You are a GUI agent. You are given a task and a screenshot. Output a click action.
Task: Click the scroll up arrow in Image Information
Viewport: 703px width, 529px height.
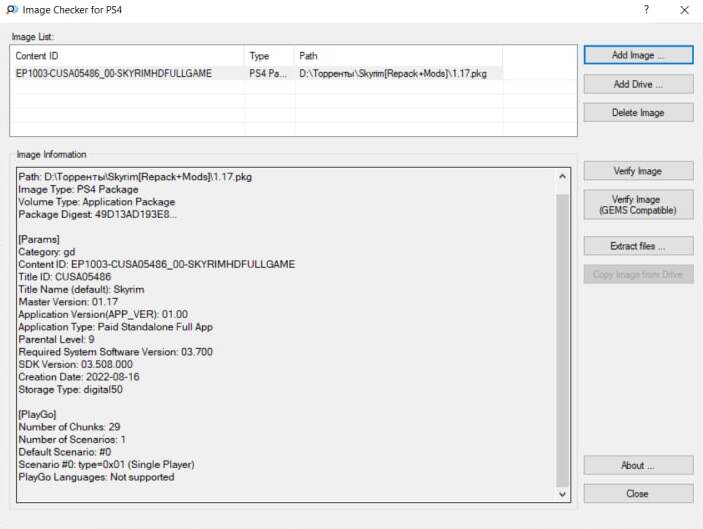[562, 177]
